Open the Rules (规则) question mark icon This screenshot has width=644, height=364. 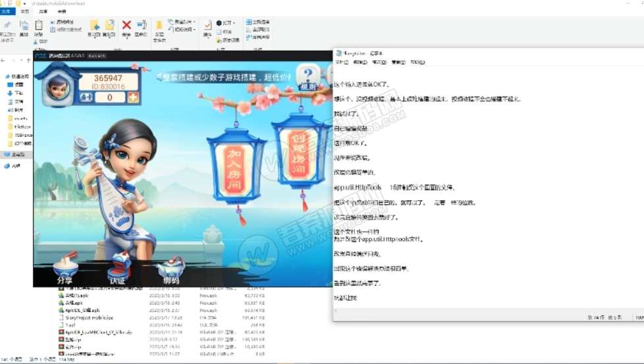308,78
